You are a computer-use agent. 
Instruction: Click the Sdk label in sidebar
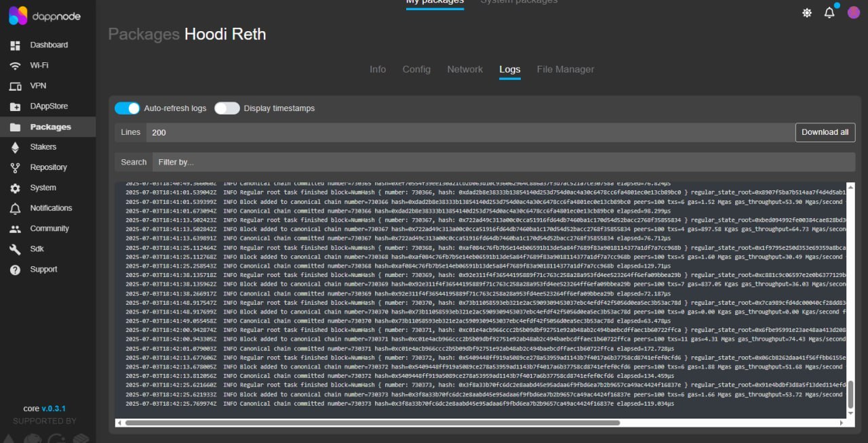[37, 249]
